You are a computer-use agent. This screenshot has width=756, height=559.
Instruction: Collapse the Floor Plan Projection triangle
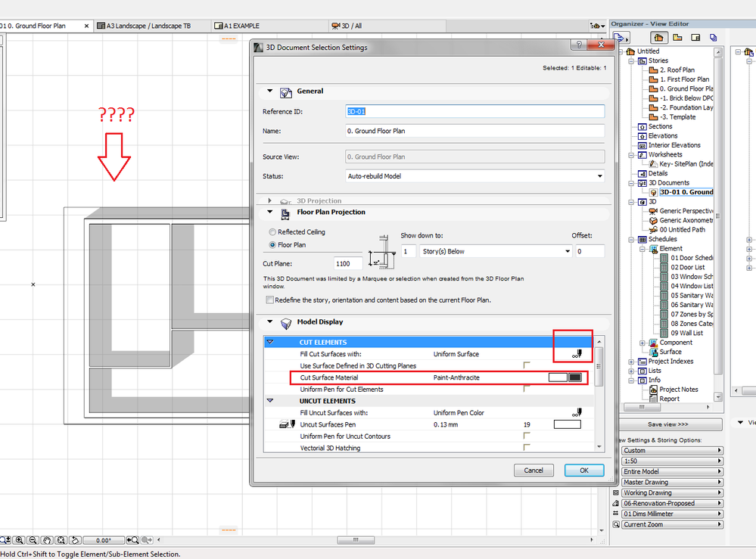270,212
